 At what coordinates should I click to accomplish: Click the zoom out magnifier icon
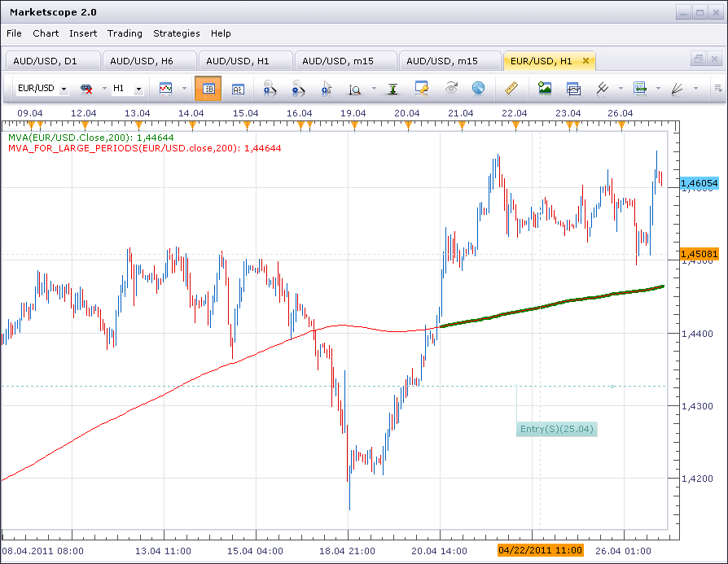[x=298, y=88]
